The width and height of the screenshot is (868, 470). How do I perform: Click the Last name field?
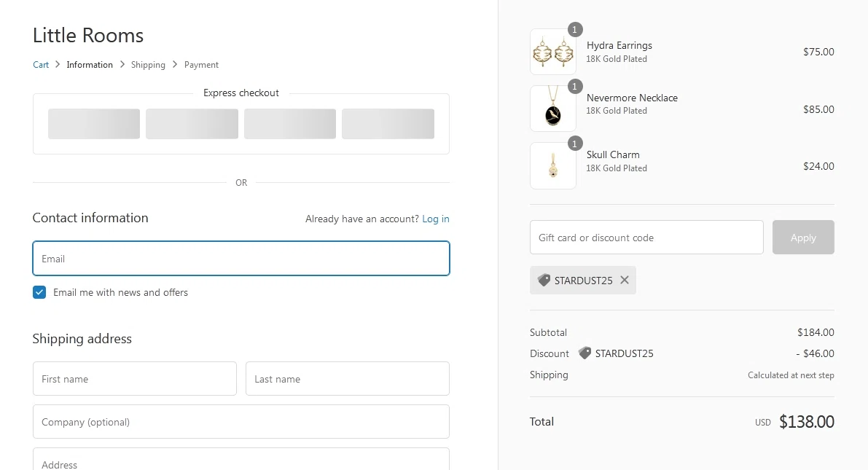[347, 379]
